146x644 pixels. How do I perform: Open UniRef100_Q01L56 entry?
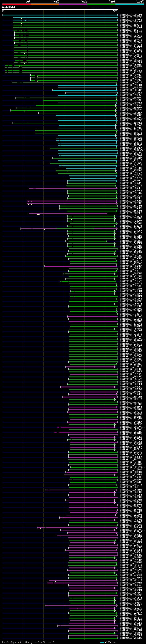click(x=131, y=50)
